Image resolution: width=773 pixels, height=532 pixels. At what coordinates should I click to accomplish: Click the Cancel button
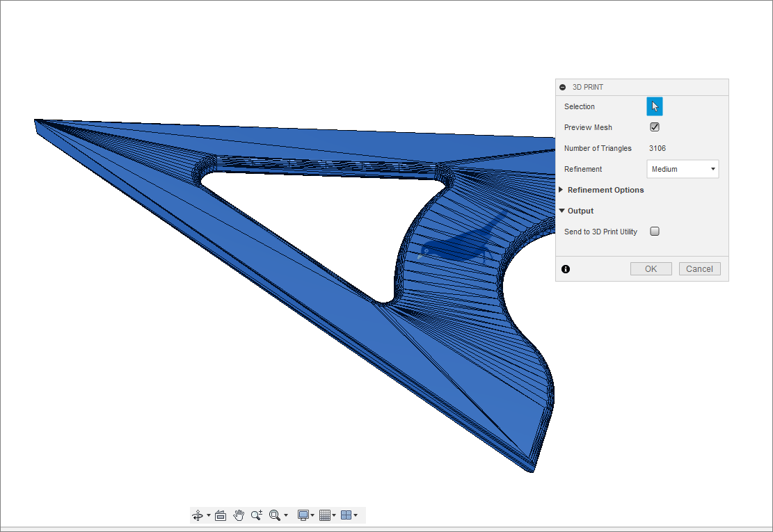[x=699, y=268]
